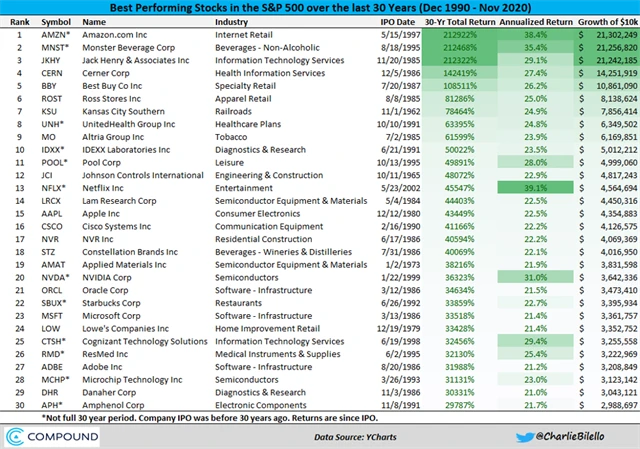Image resolution: width=640 pixels, height=449 pixels.
Task: Click the Altria Group Inc cell
Action: click(113, 137)
